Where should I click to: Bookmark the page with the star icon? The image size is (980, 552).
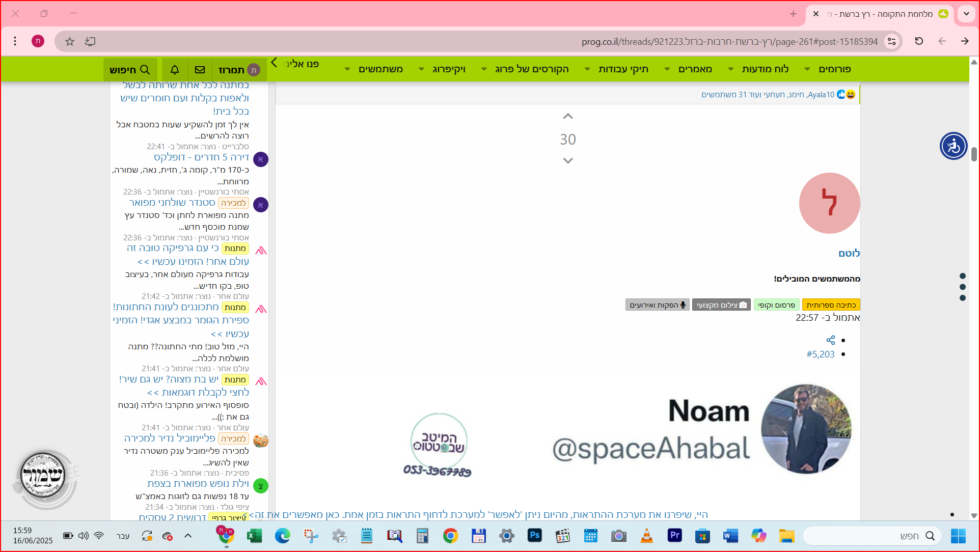70,42
